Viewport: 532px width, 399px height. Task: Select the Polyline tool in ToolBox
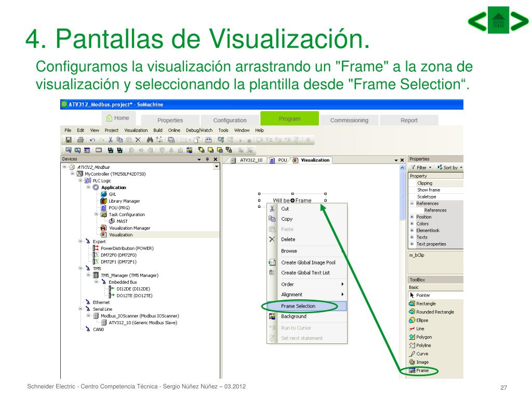click(420, 345)
